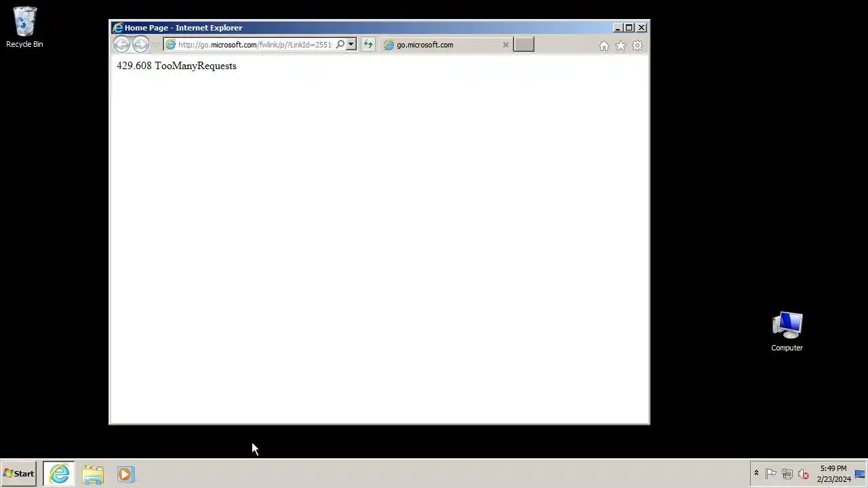Screen dimensions: 868x488
Task: Click the Internet Explorer icon in title bar
Action: [118, 28]
